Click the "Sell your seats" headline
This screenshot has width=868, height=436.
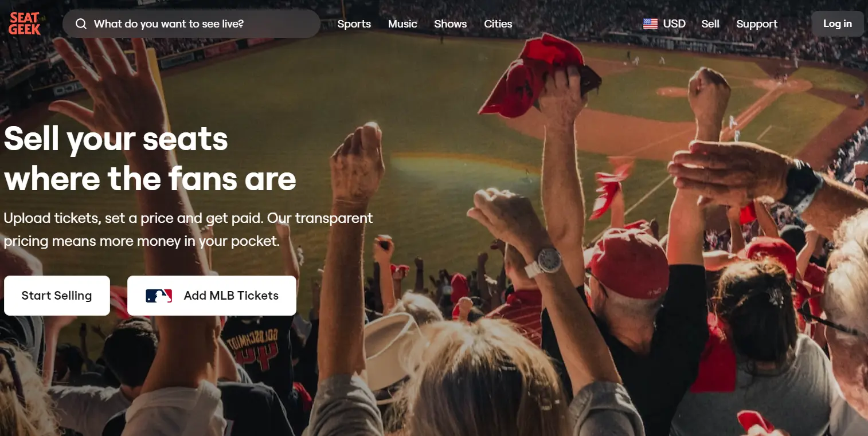point(116,139)
